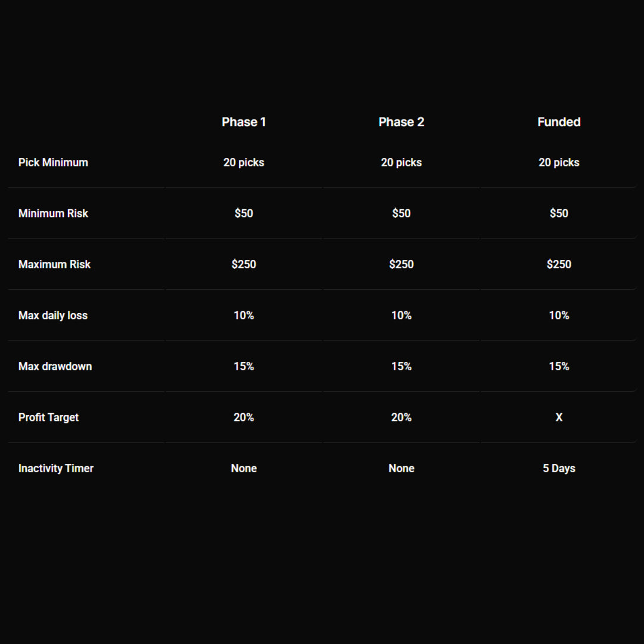Click Phase 2 inactivity timer None

401,468
